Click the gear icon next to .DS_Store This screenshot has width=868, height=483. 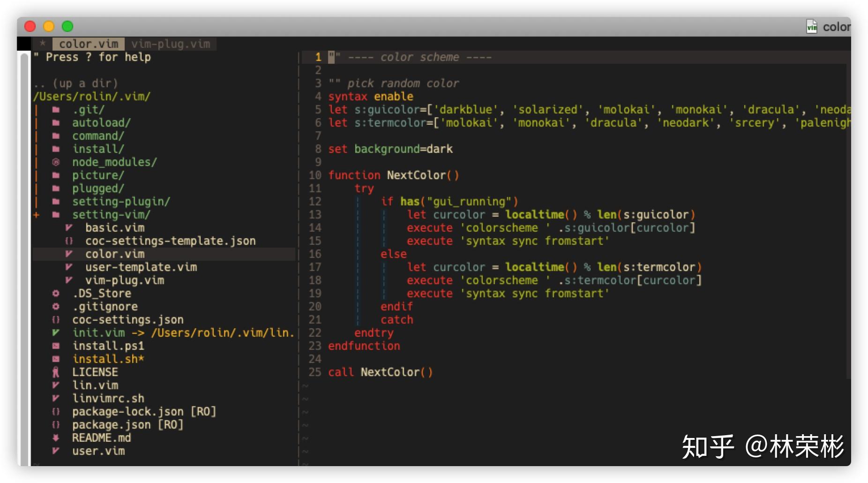[x=56, y=293]
